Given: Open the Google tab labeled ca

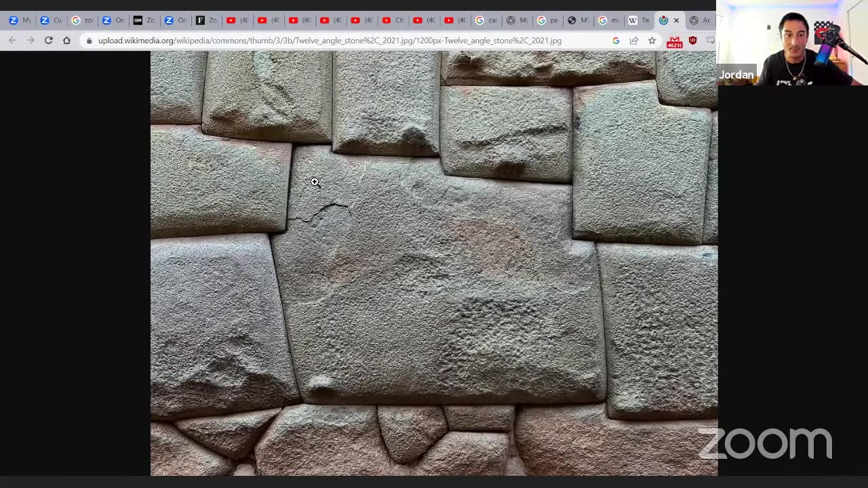Looking at the screenshot, I should click(x=486, y=20).
